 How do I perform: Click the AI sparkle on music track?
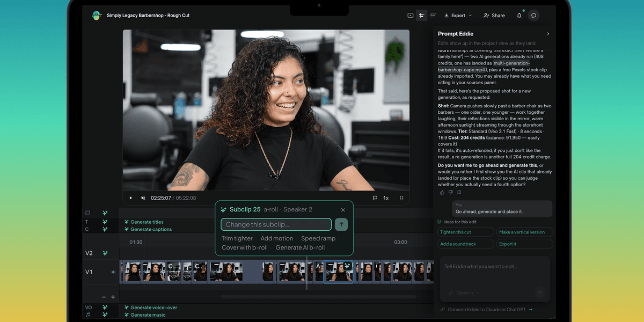pyautogui.click(x=105, y=315)
